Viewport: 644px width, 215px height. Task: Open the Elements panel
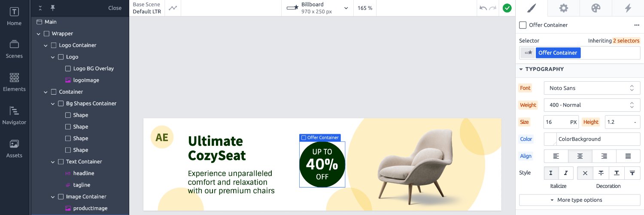pyautogui.click(x=14, y=83)
